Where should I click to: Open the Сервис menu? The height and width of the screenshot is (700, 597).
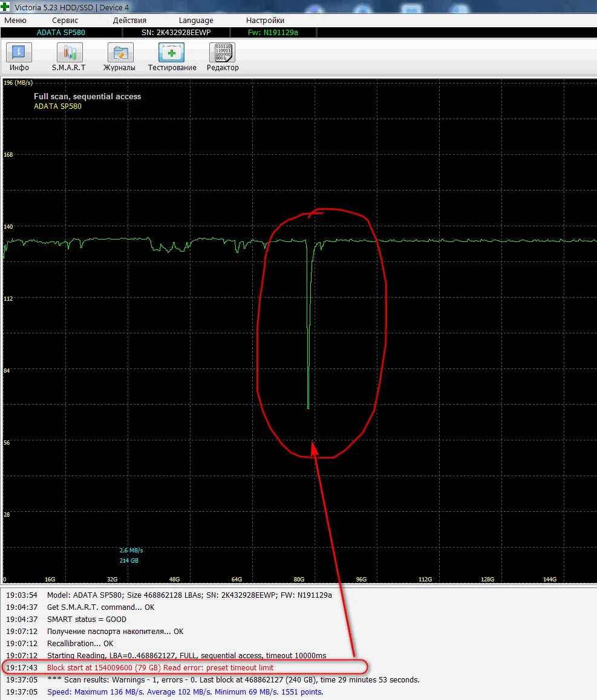(65, 20)
